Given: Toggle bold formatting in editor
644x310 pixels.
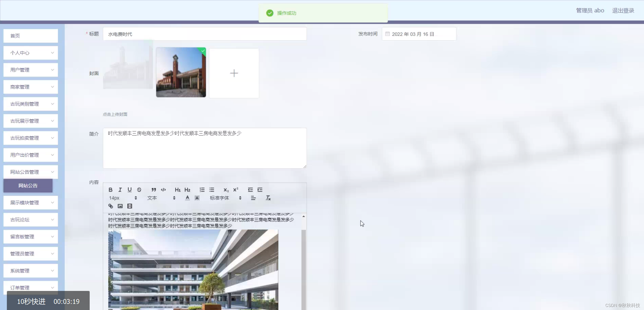Looking at the screenshot, I should point(110,190).
